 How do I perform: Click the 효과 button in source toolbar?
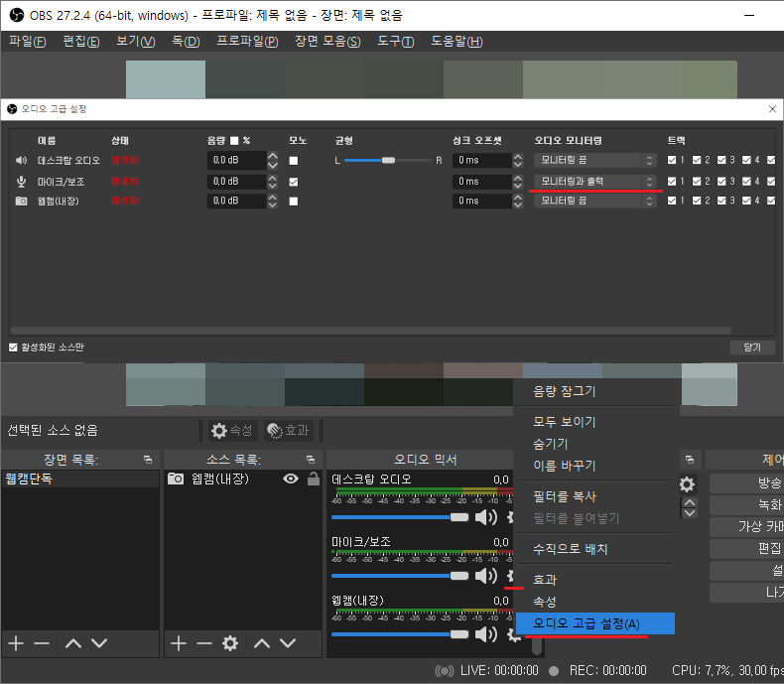click(x=289, y=431)
